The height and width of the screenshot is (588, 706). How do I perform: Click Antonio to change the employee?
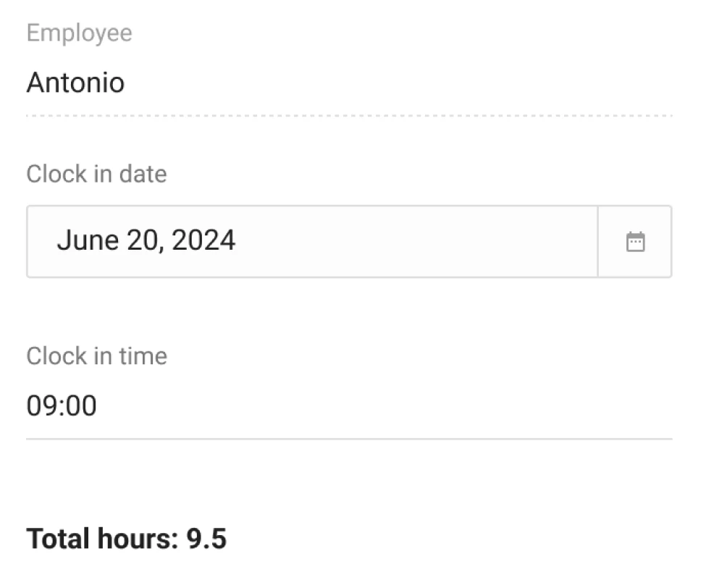(x=75, y=83)
